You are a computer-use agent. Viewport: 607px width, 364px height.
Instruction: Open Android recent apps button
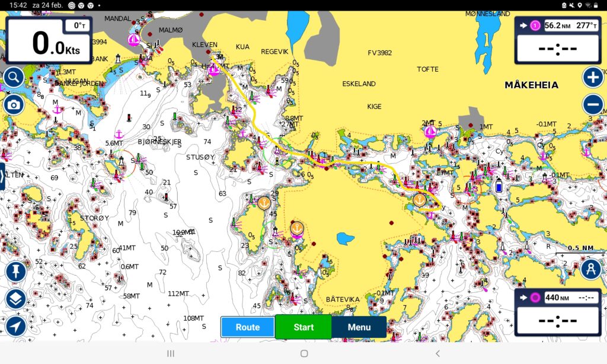[170, 353]
